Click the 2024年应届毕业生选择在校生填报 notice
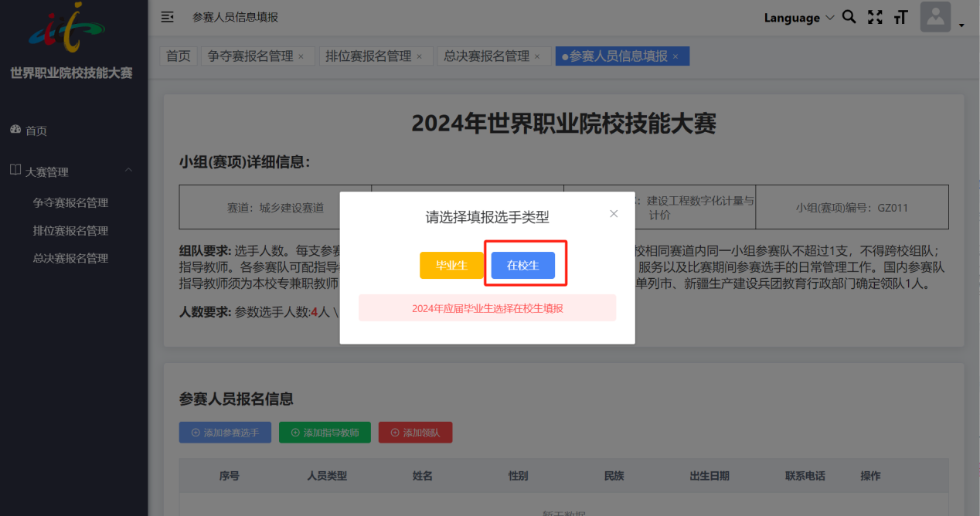This screenshot has height=516, width=980. [x=487, y=307]
